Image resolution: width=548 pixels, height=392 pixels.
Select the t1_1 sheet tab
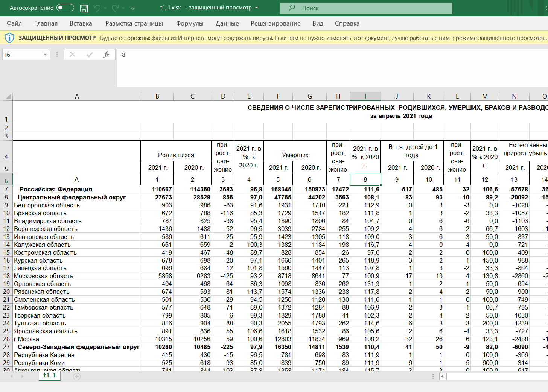(49, 375)
